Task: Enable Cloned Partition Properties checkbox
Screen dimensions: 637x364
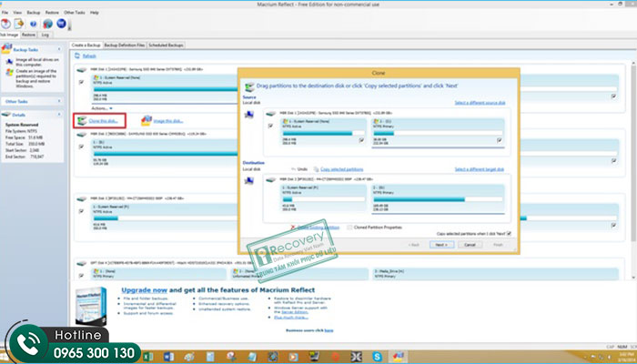Action: pyautogui.click(x=349, y=227)
